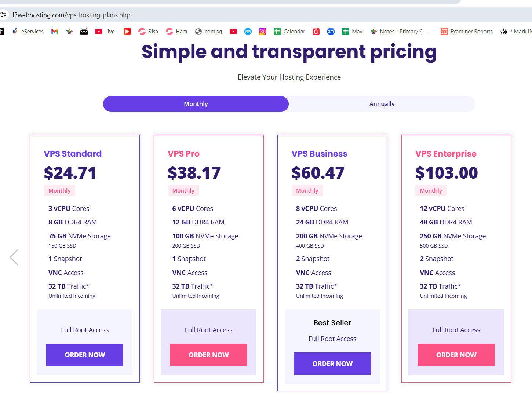Click ORDER NOW for VPS Business
The image size is (532, 395).
[x=332, y=363]
